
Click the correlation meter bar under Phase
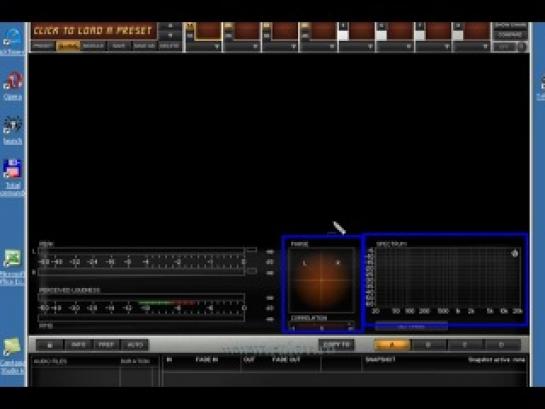322,327
